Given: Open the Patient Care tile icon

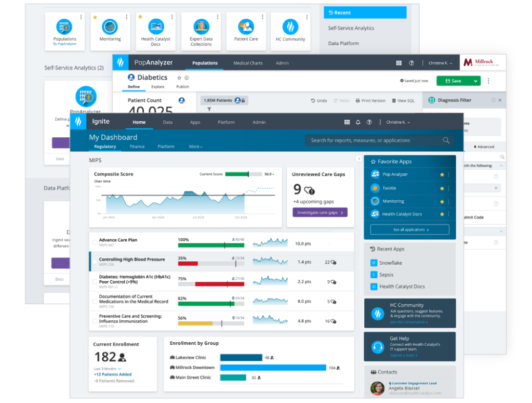Looking at the screenshot, I should pos(246,27).
